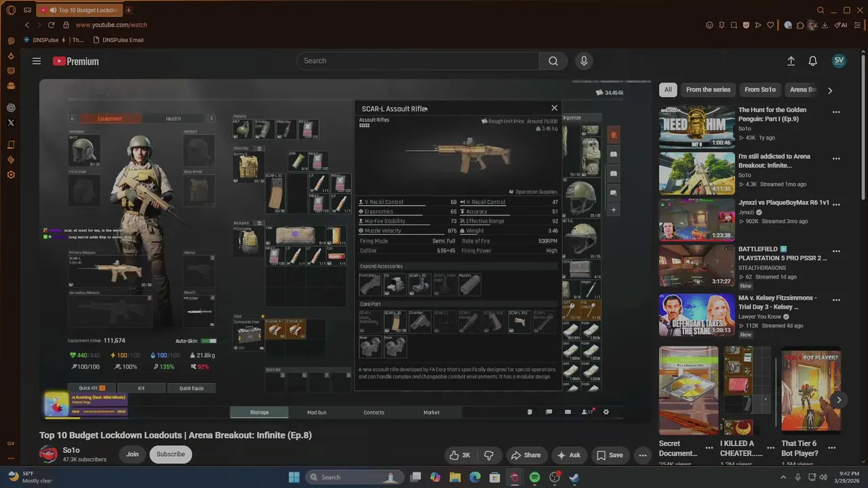Open YouTube notifications bell
The image size is (868, 488).
[x=812, y=61]
